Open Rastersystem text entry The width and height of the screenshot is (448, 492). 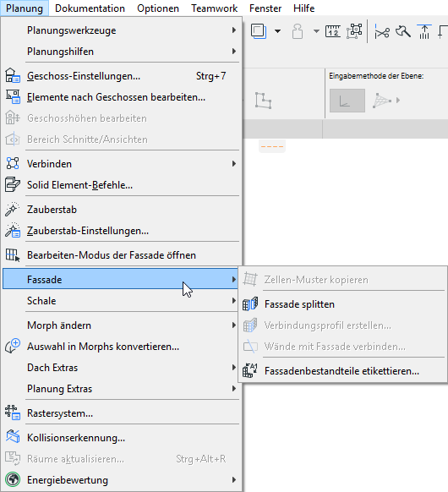coord(60,413)
